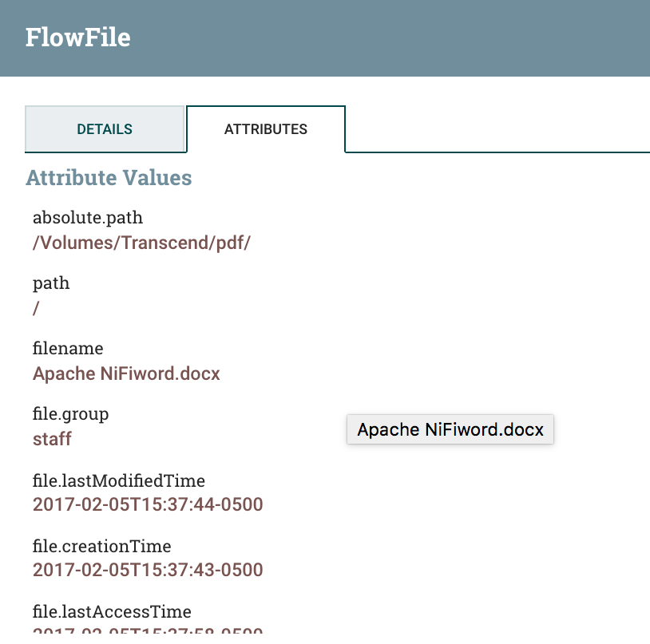Select the Apache NiFiword.docx filename value

click(126, 373)
